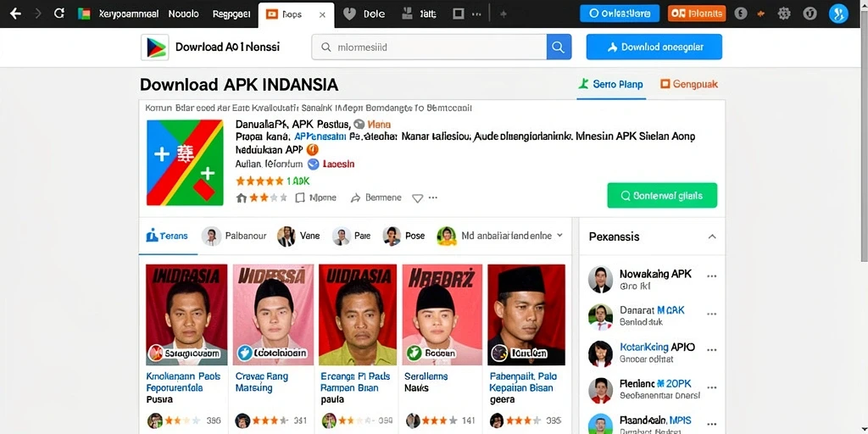Open the Serro Planp tab
The image size is (868, 434).
[x=610, y=84]
